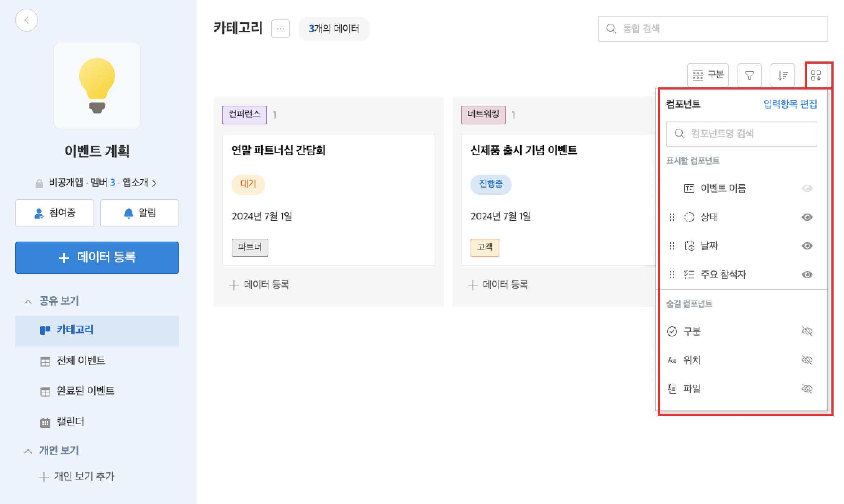844x504 pixels.
Task: Switch to the 전체 이벤트 view
Action: (81, 361)
